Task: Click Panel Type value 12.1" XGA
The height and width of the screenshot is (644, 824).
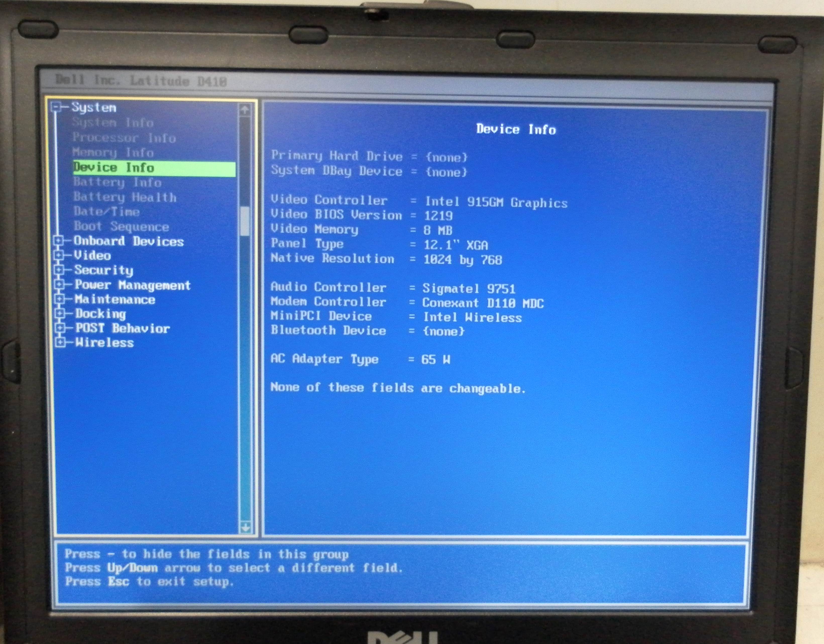Action: pyautogui.click(x=456, y=245)
